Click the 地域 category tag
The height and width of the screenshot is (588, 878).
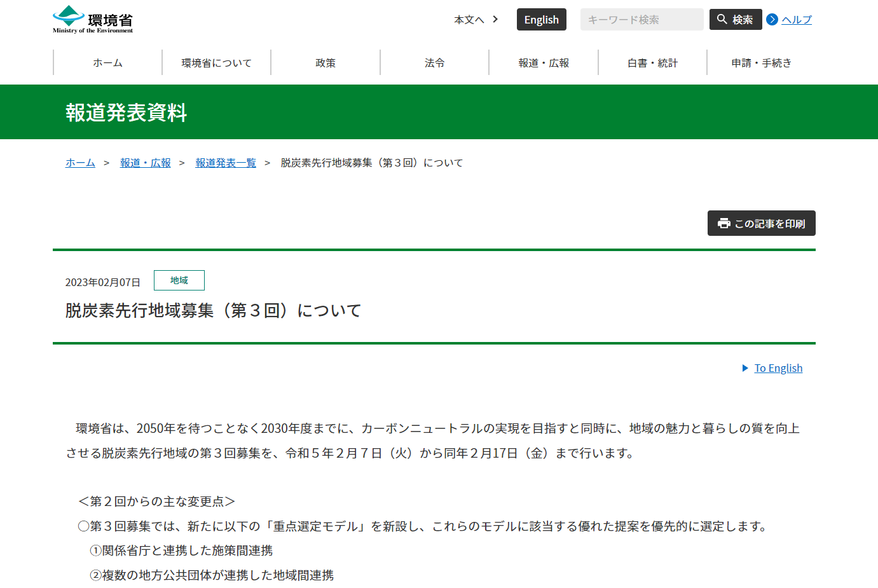pos(179,280)
